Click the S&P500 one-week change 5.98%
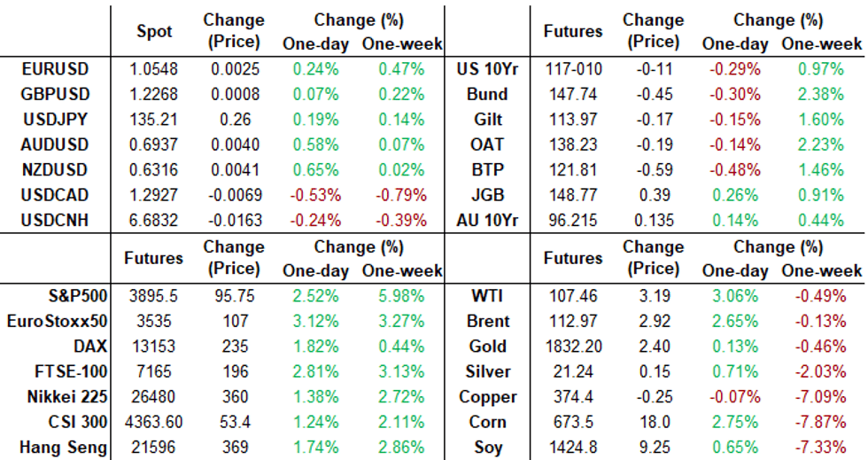Image resolution: width=868 pixels, height=460 pixels. [404, 295]
